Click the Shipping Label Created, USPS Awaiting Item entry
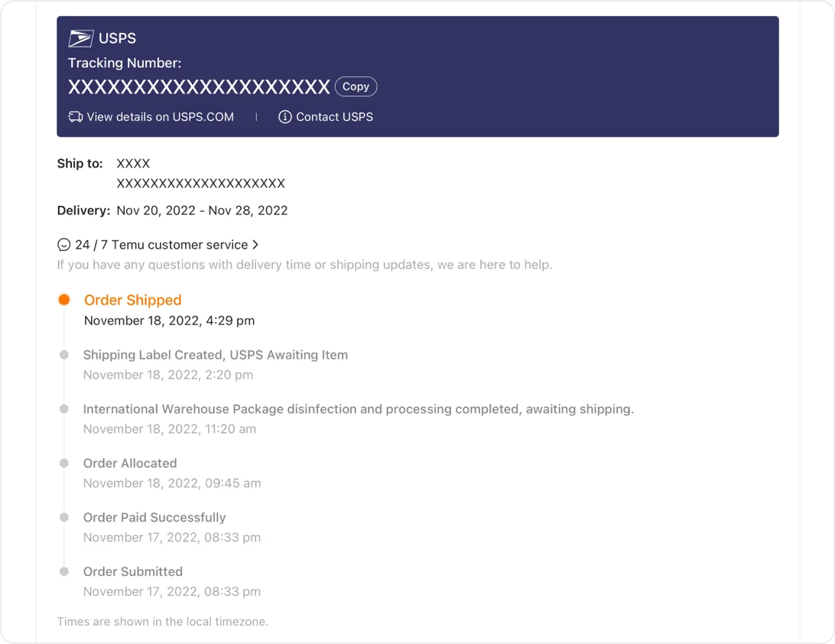 [x=215, y=355]
